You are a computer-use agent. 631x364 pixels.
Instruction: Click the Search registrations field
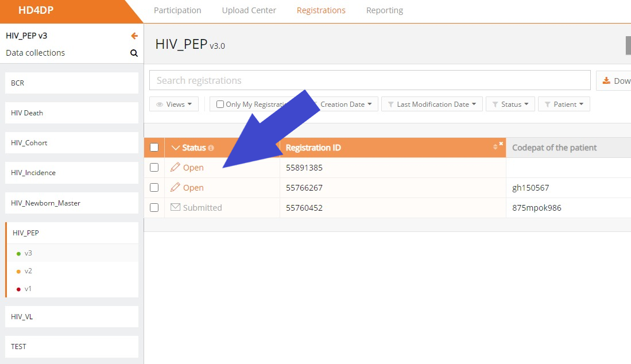point(370,80)
